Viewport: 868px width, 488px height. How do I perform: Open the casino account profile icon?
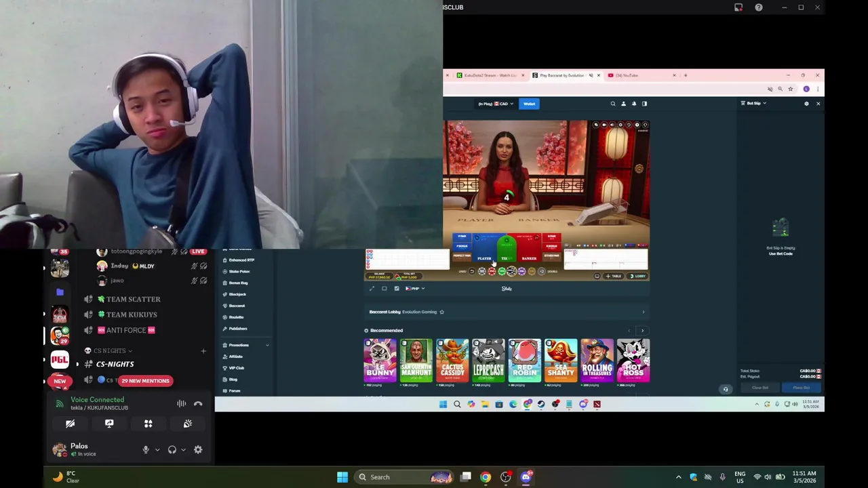coord(623,104)
